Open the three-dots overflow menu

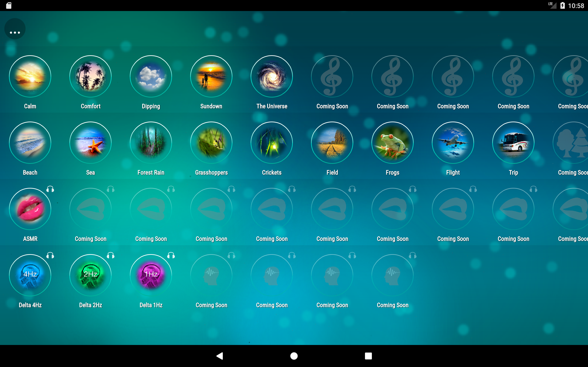tap(15, 29)
